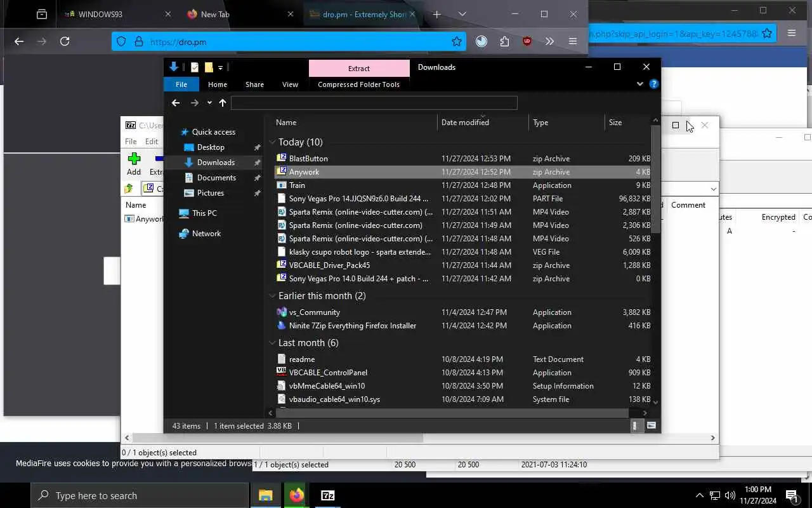Click Explorer address bar field
The width and height of the screenshot is (812, 508).
(x=374, y=103)
